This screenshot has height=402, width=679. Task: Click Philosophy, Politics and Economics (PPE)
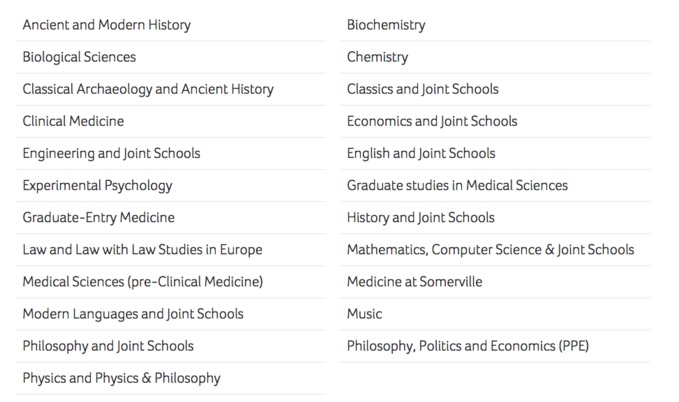[x=468, y=346]
